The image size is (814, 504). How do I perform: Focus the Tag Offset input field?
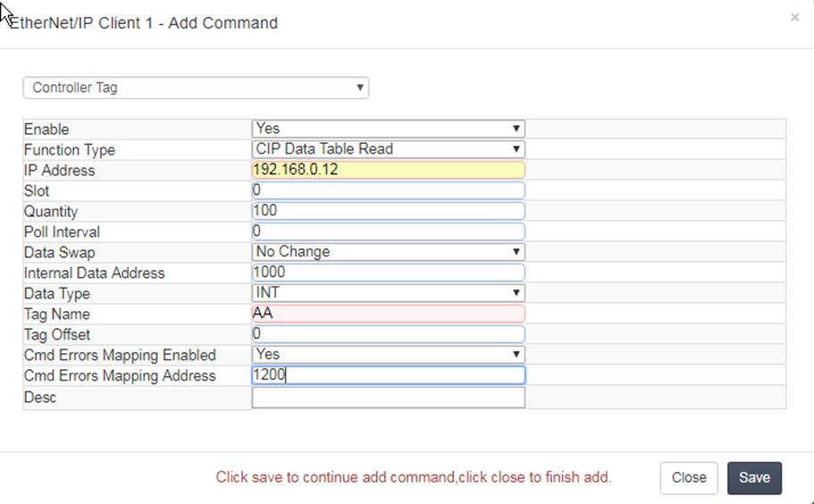[x=389, y=333]
